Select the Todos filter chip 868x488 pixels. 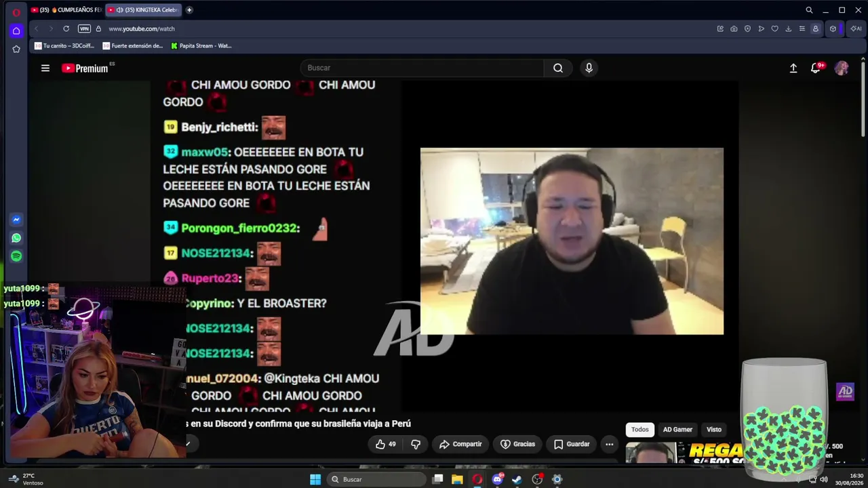pos(640,429)
